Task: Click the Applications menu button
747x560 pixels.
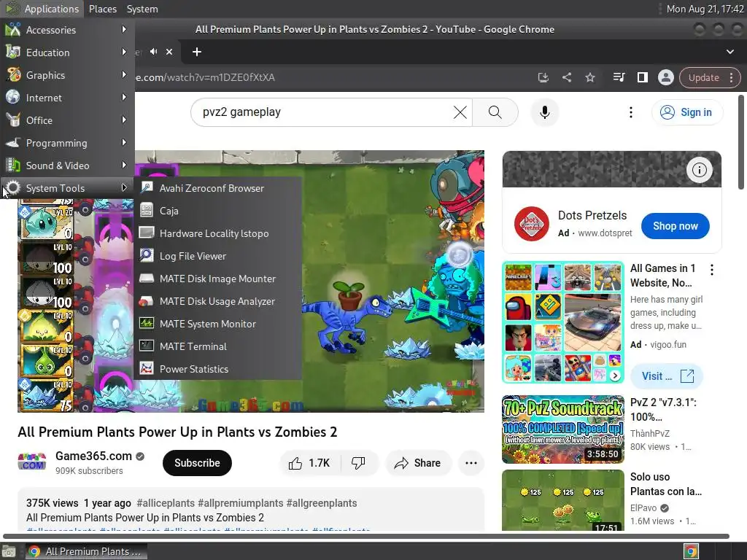Action: pyautogui.click(x=42, y=9)
